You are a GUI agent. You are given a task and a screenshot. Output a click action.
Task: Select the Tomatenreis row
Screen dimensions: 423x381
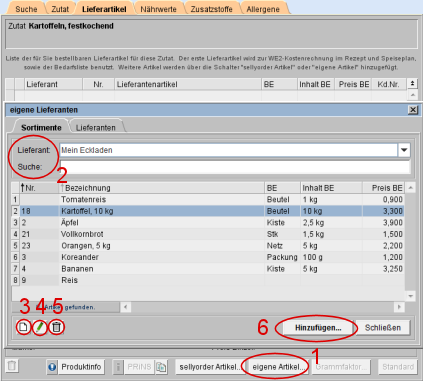(x=208, y=200)
